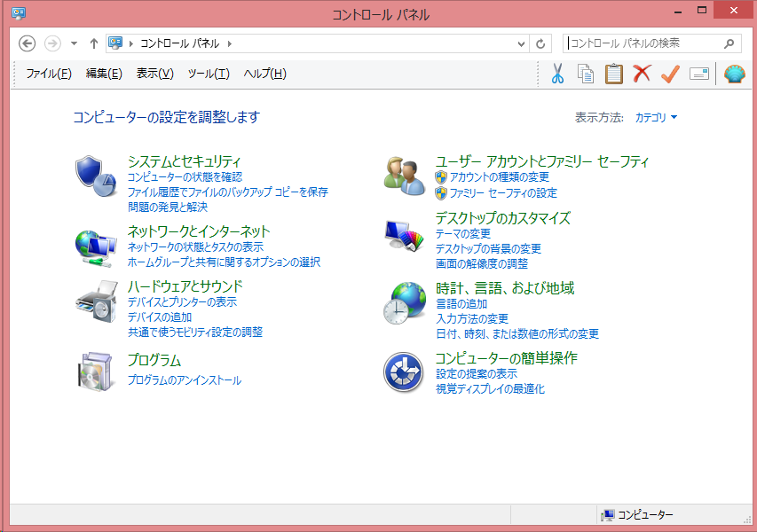757x532 pixels.
Task: Click アカウントの種類の変更 link
Action: 500,177
